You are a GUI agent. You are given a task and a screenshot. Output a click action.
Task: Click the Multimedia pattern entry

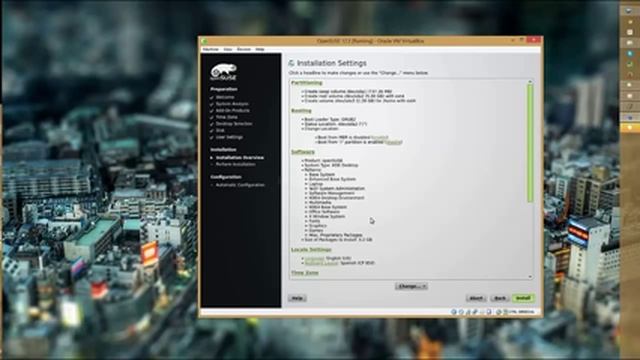point(320,202)
